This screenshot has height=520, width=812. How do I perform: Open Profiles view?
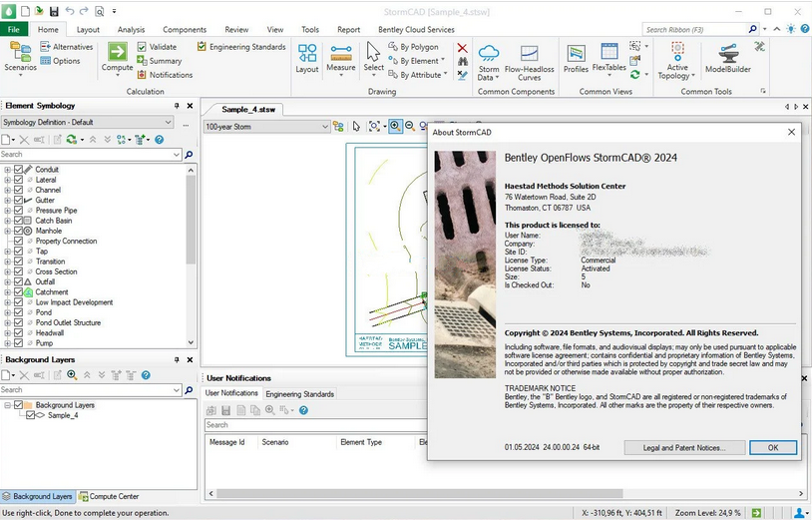[x=576, y=59]
